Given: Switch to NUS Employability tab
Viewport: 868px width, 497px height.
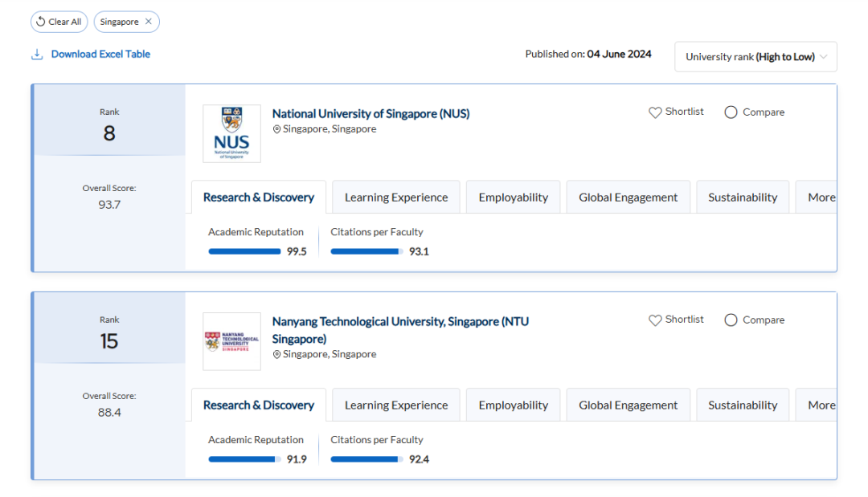Looking at the screenshot, I should [513, 197].
